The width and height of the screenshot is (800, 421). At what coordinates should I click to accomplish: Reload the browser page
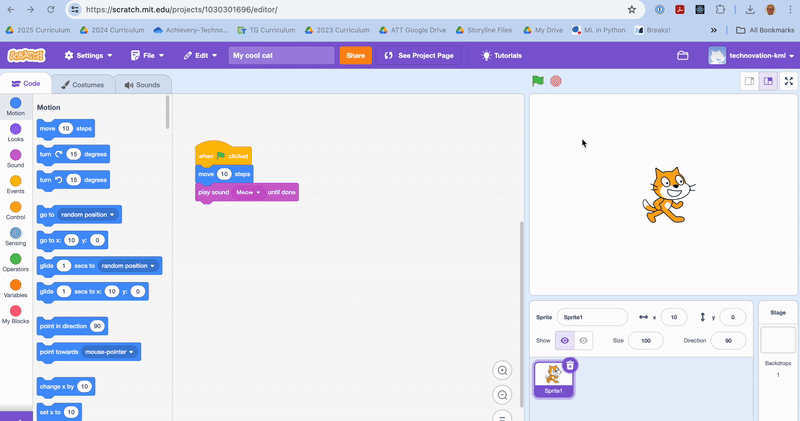pos(51,10)
